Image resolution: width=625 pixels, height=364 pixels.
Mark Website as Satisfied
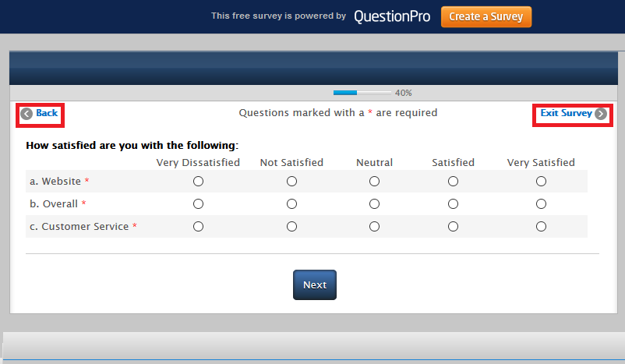coord(453,182)
